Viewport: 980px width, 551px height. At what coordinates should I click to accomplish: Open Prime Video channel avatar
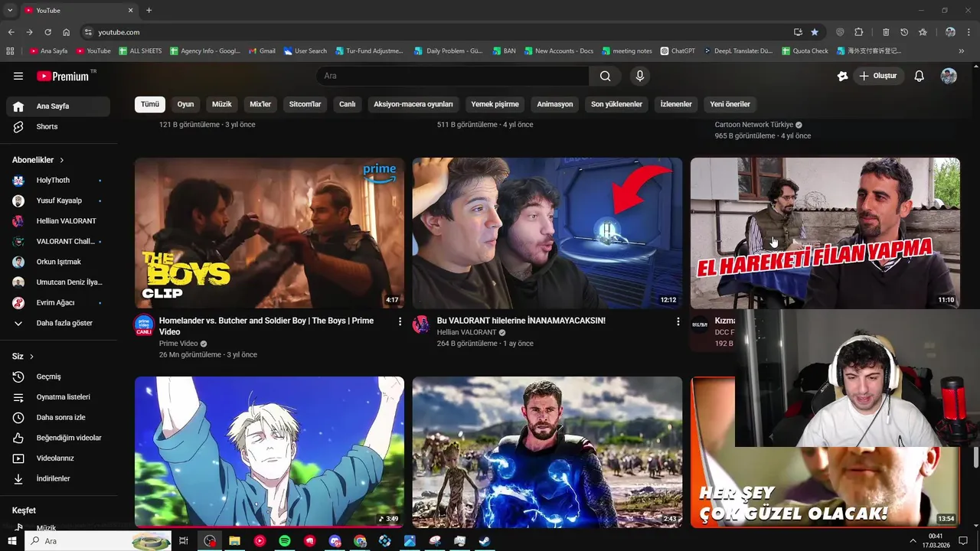tap(144, 324)
